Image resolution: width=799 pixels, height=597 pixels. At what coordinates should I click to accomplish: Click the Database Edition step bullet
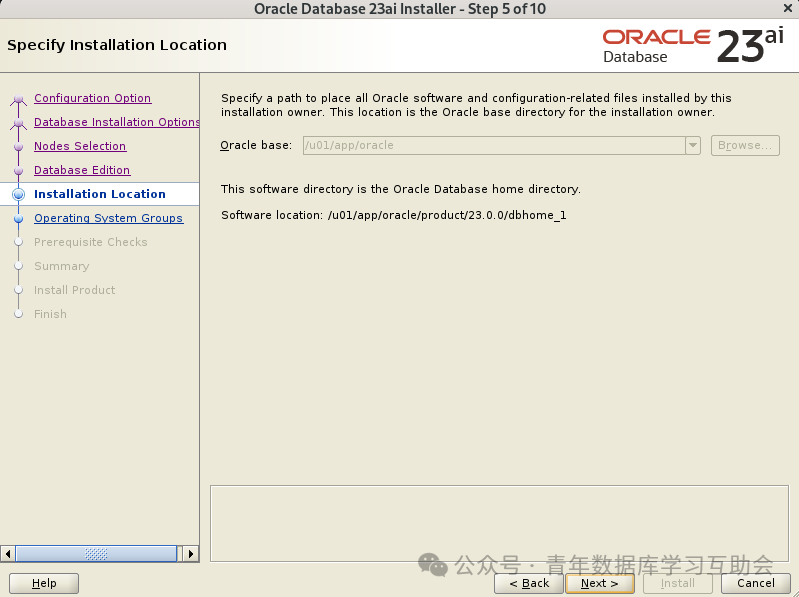pyautogui.click(x=18, y=171)
